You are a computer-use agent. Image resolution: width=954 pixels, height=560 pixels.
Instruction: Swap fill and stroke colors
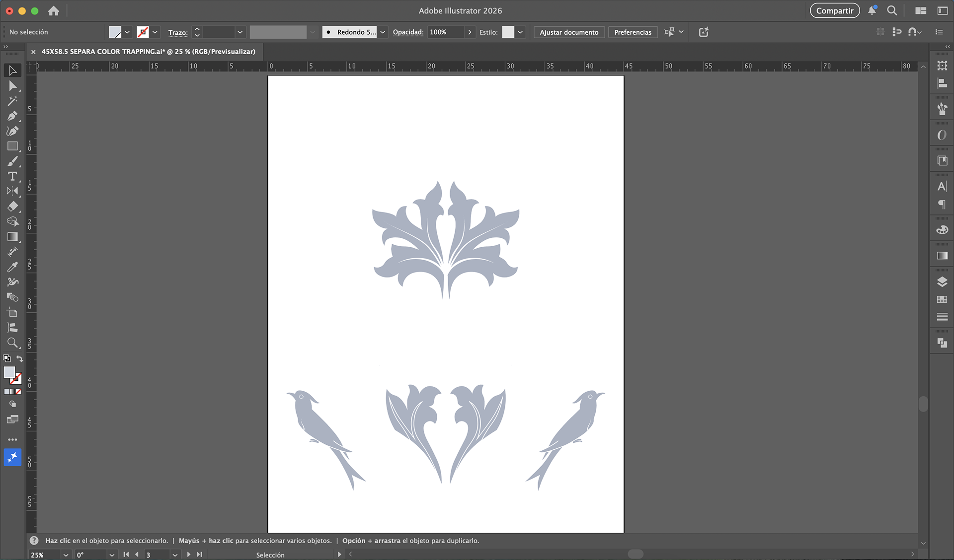20,358
